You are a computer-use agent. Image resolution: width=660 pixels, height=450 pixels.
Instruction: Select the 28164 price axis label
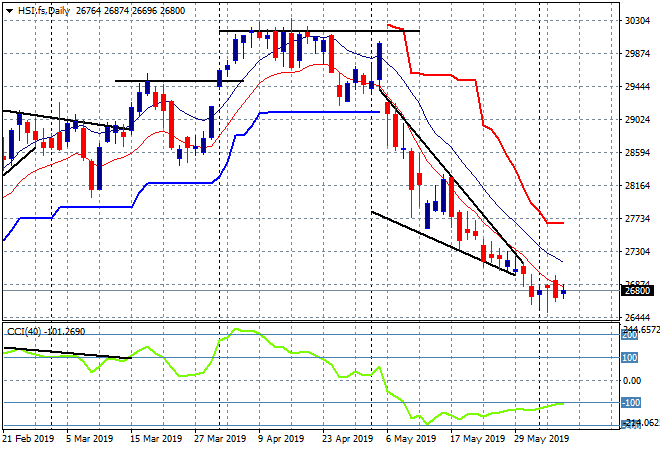tap(637, 186)
